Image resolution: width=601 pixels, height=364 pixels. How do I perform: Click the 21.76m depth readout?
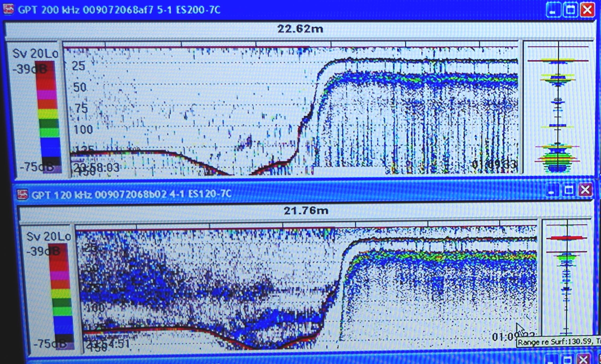point(306,211)
